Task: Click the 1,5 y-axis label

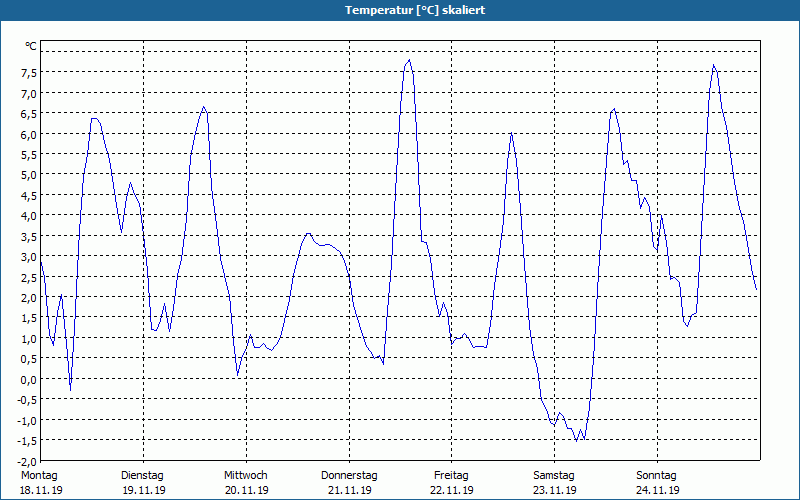Action: click(29, 317)
